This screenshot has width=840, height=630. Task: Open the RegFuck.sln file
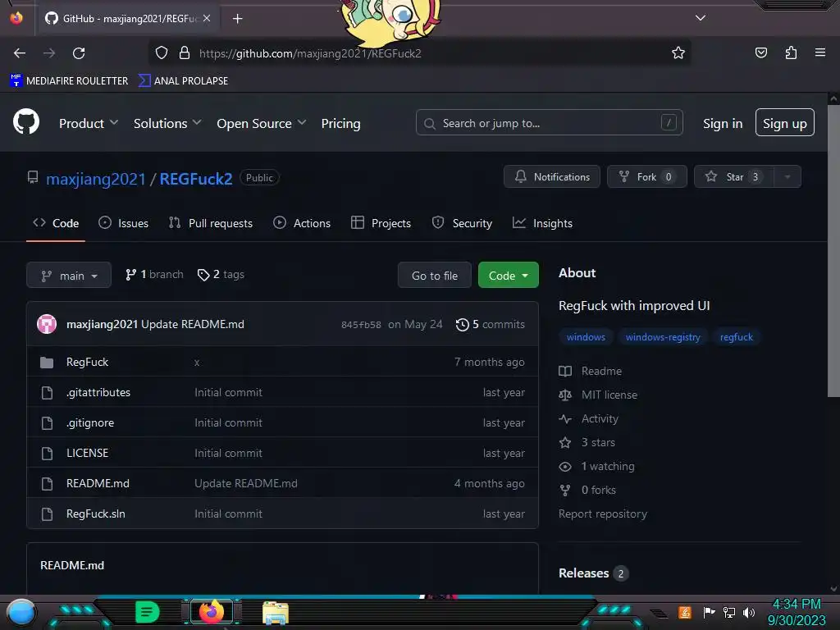tap(95, 514)
